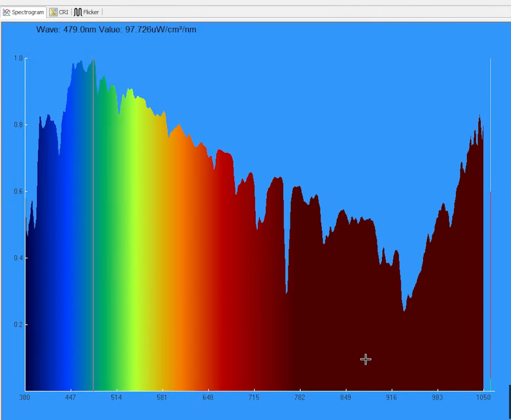Click the 849 wavelength axis label

(345, 397)
